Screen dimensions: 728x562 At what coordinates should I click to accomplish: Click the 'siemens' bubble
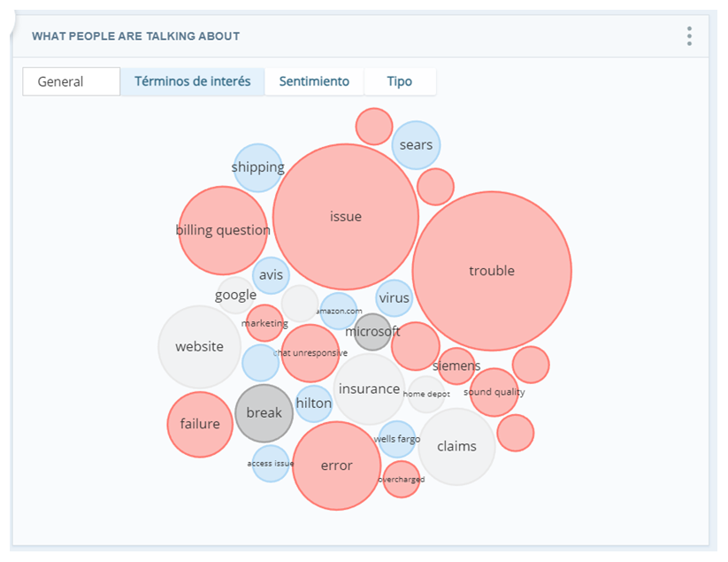click(456, 366)
